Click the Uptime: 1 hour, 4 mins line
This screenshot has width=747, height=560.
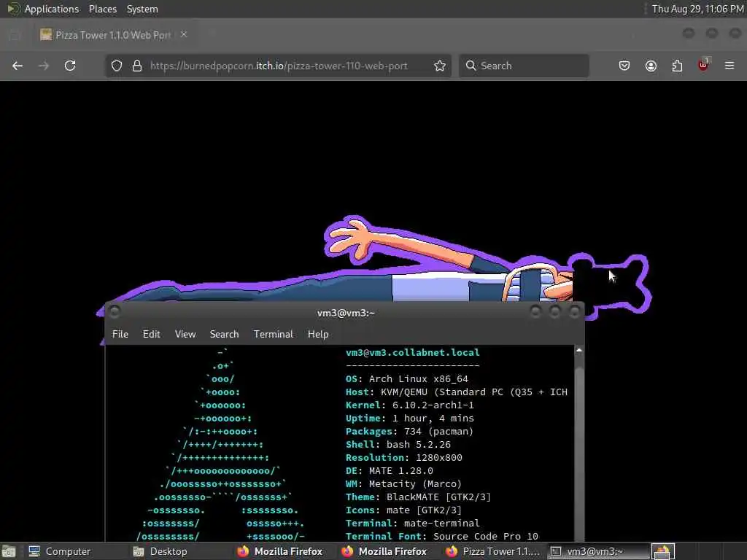click(x=410, y=419)
